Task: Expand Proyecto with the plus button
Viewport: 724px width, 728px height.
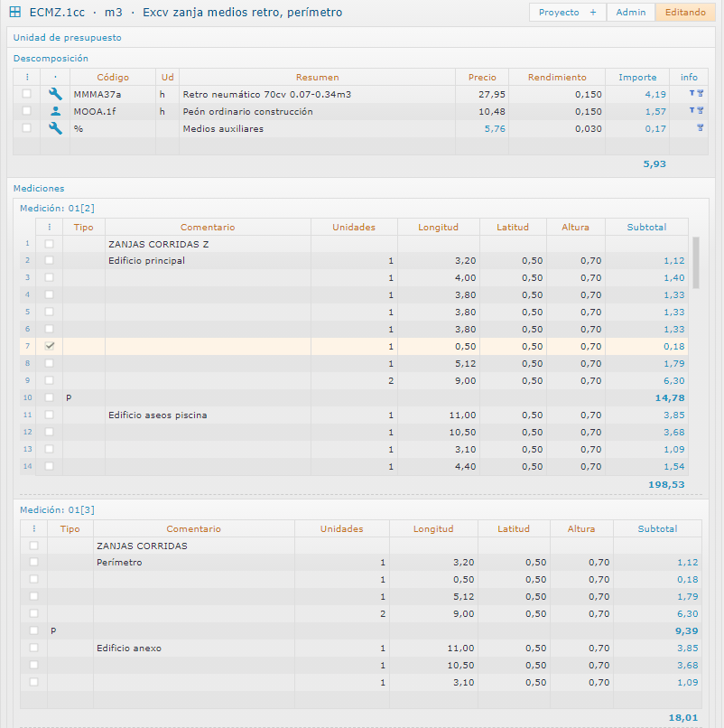Action: (593, 13)
